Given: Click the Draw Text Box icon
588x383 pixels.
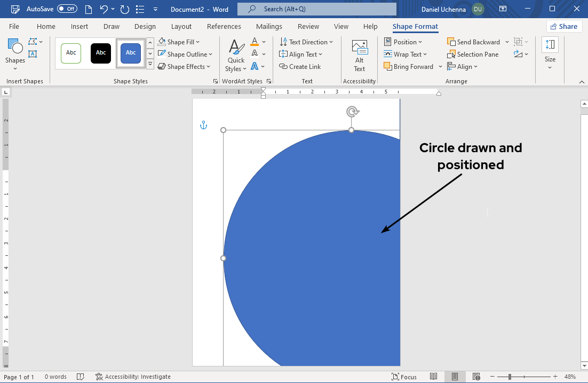Looking at the screenshot, I should (x=33, y=53).
